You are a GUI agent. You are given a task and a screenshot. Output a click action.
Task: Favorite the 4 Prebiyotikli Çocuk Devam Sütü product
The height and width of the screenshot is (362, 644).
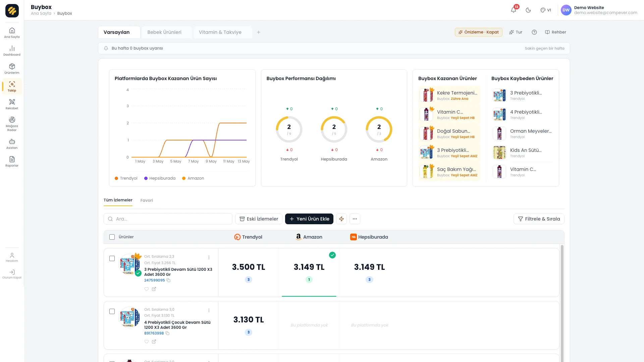click(147, 342)
